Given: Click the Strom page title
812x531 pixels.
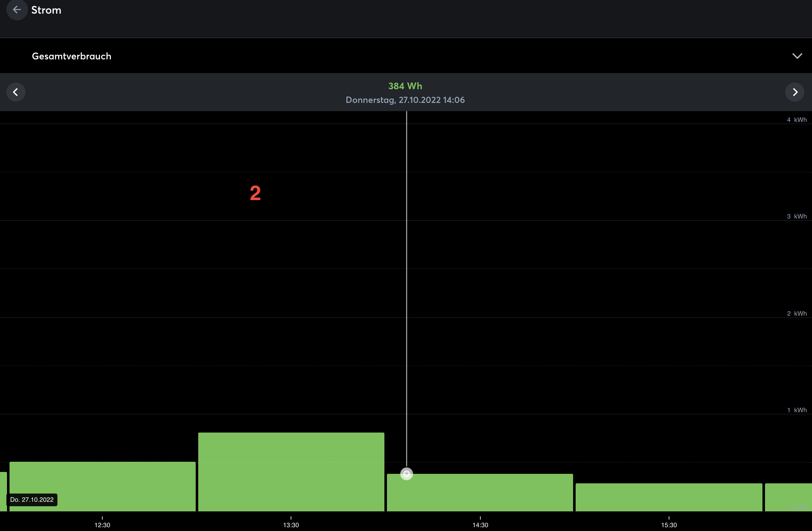Looking at the screenshot, I should [46, 10].
